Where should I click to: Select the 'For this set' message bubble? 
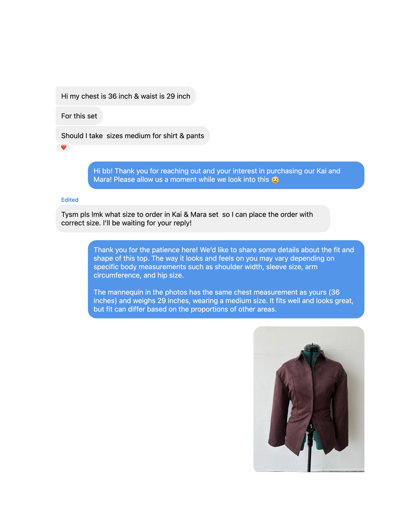click(x=79, y=116)
